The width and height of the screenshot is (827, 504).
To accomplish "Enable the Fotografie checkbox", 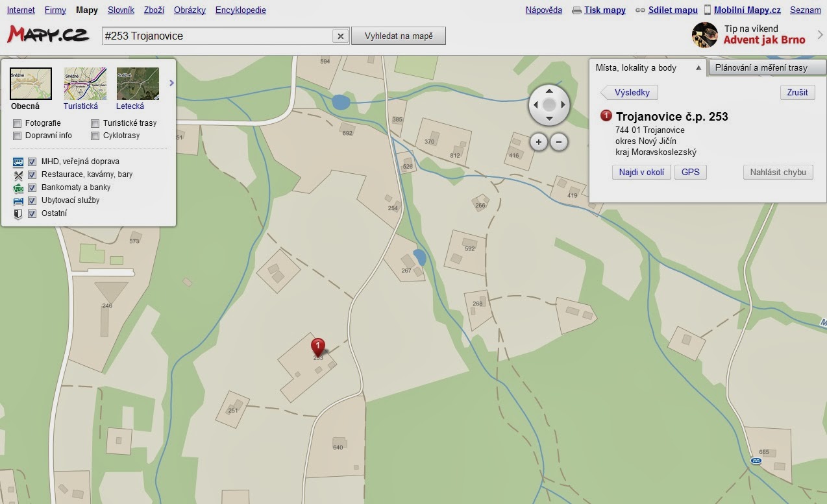I will click(x=17, y=123).
